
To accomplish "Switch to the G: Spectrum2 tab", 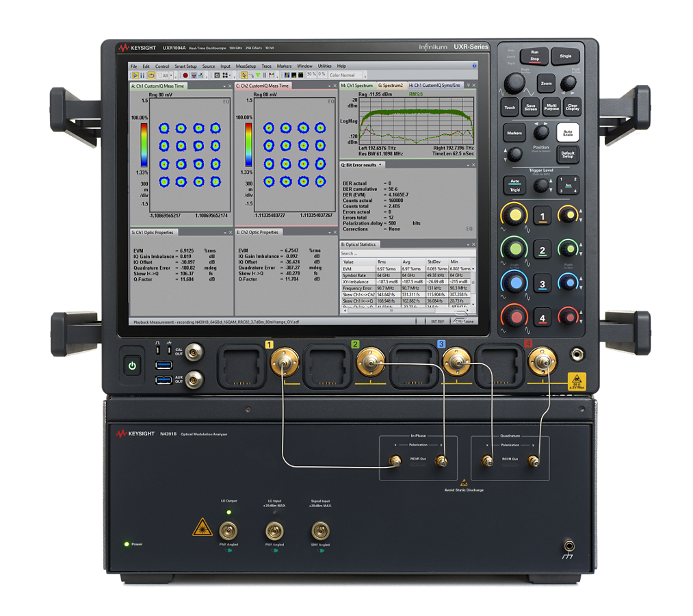I will click(x=391, y=86).
